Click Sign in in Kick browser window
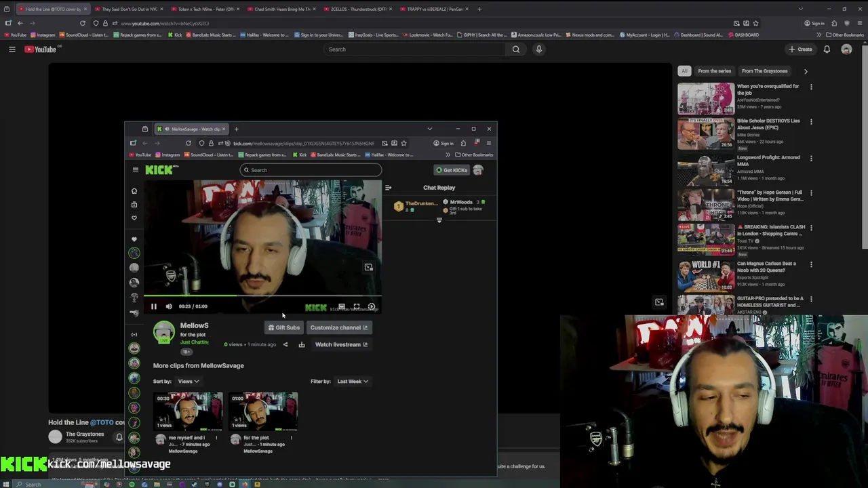The image size is (868, 488). click(x=443, y=143)
